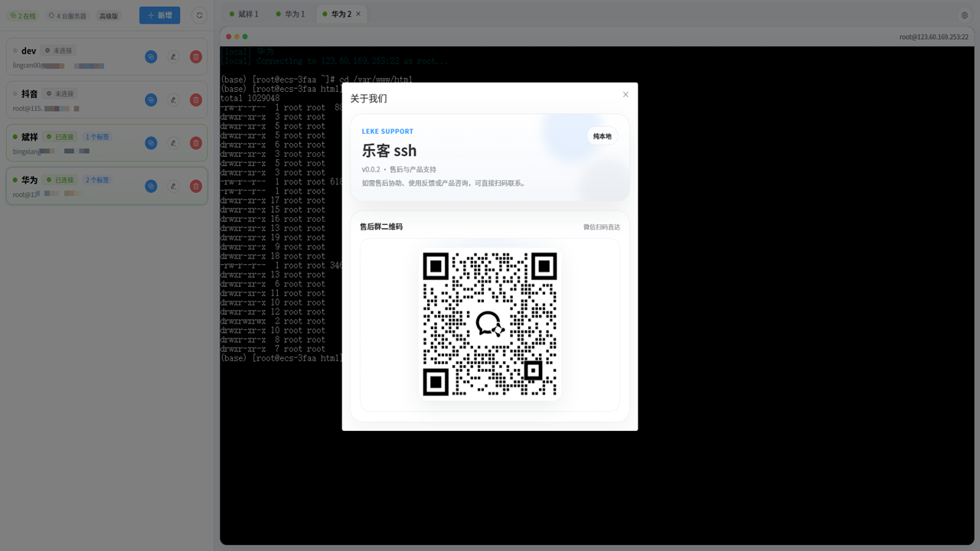This screenshot has height=551, width=980.
Task: Click the blue connect icon for 抖音
Action: tap(151, 99)
